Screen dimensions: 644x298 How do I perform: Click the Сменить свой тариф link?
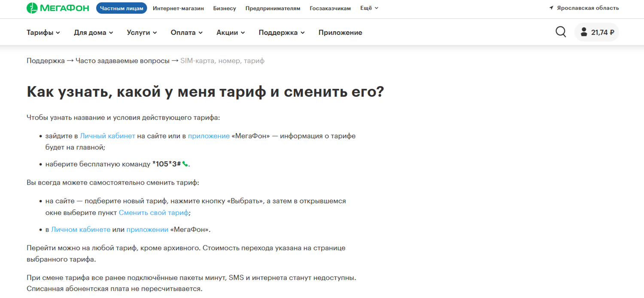click(154, 212)
